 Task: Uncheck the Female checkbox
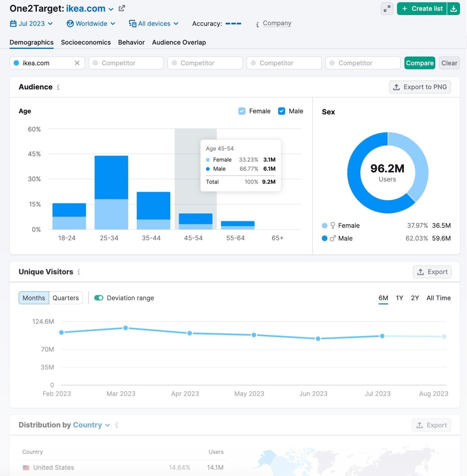[x=242, y=111]
